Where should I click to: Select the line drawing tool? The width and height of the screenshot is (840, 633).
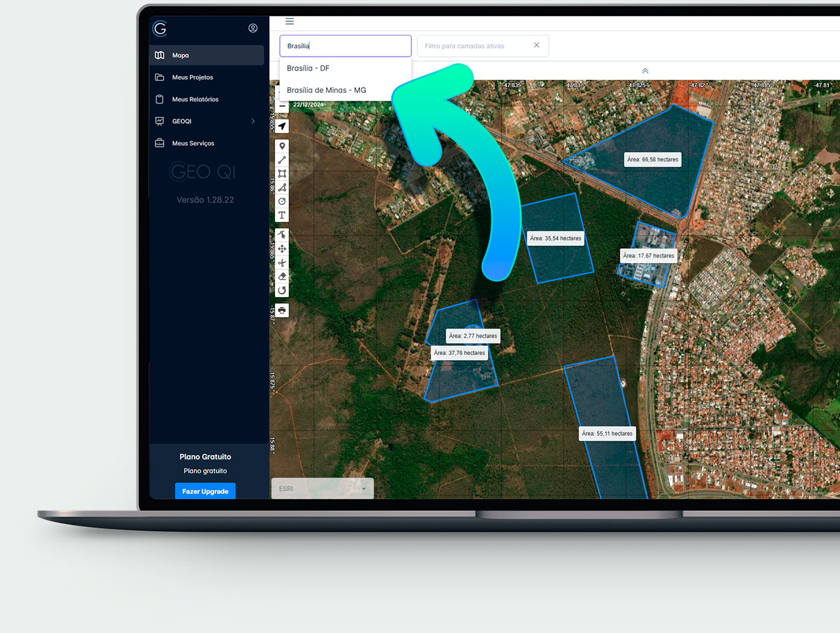tap(282, 160)
